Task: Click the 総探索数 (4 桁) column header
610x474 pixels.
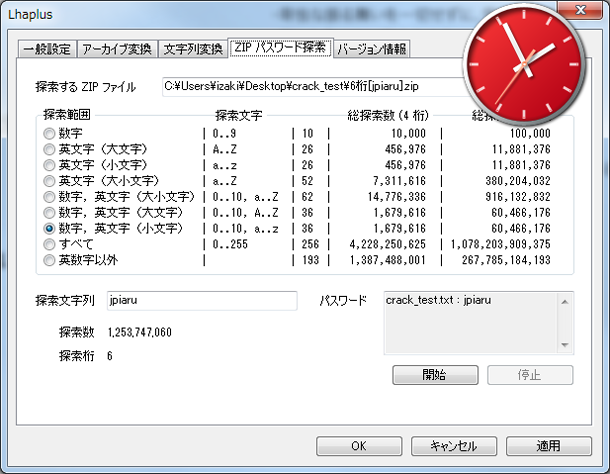Action: coord(388,115)
